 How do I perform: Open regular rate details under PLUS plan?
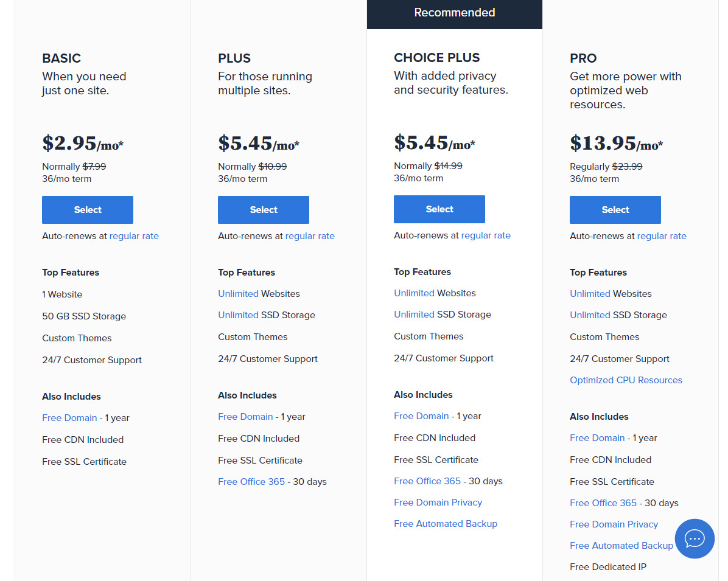click(310, 235)
